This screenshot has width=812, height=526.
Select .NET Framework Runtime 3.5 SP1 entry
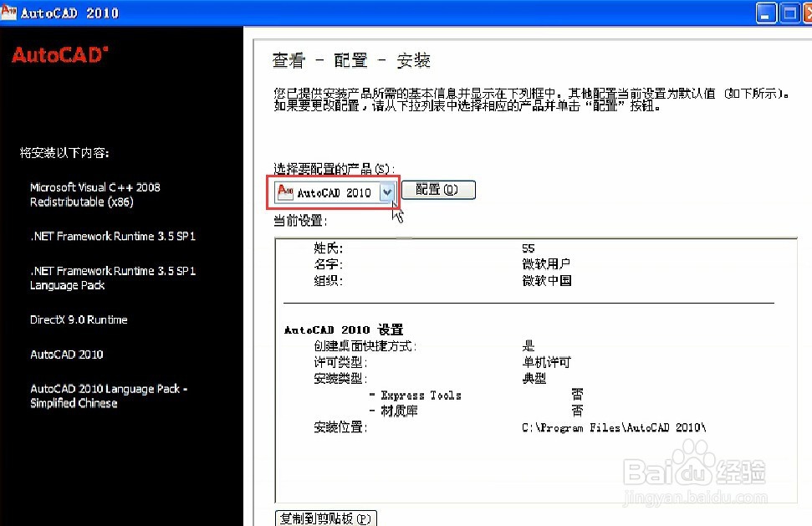coord(113,237)
